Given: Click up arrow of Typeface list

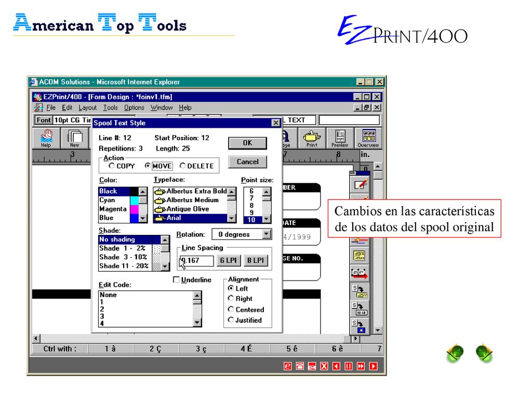Looking at the screenshot, I should pos(232,192).
